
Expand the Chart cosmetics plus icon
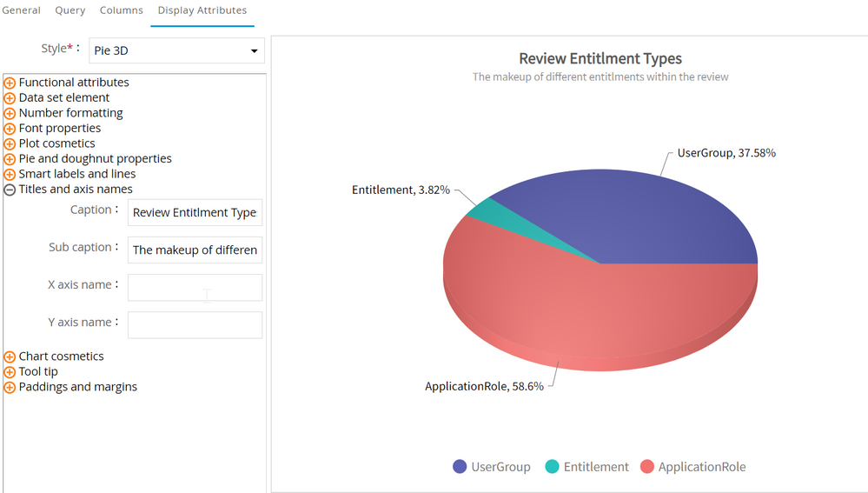tap(10, 356)
